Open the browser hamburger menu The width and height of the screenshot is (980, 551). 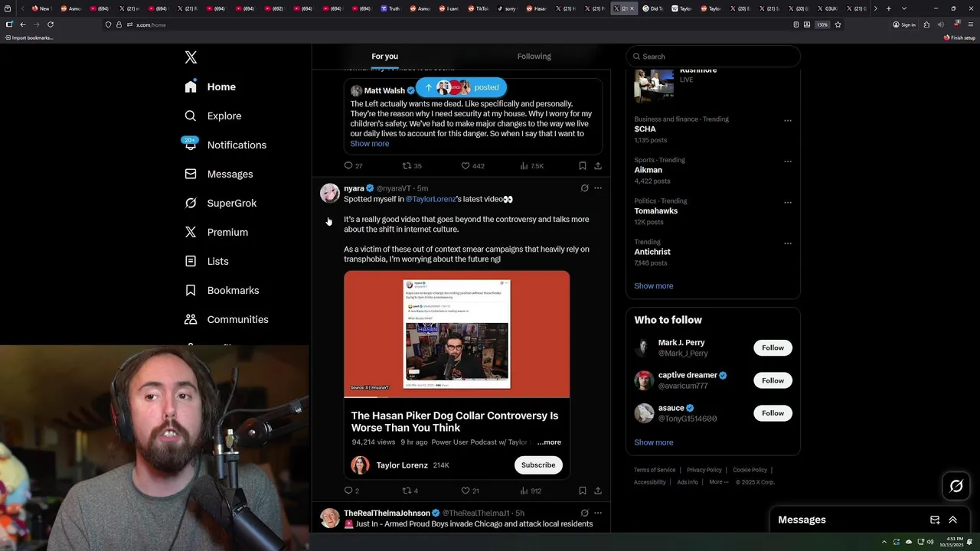click(970, 24)
